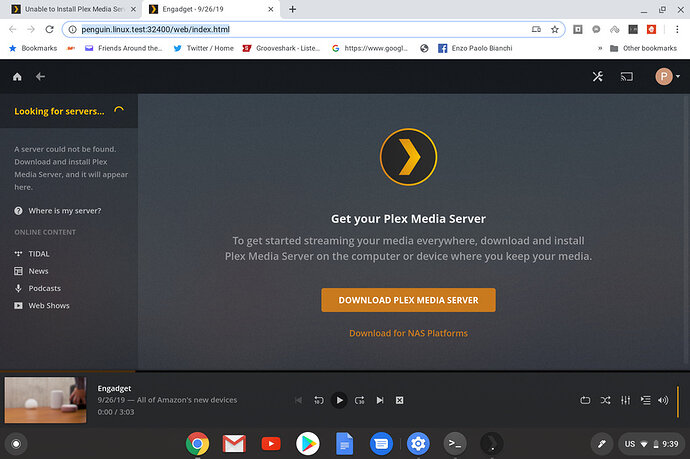The image size is (690, 459).
Task: Open a new browser tab
Action: pyautogui.click(x=293, y=9)
